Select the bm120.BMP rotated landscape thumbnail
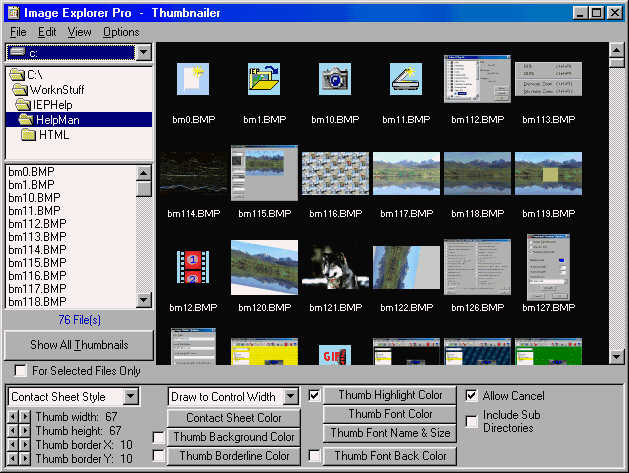 pyautogui.click(x=264, y=267)
